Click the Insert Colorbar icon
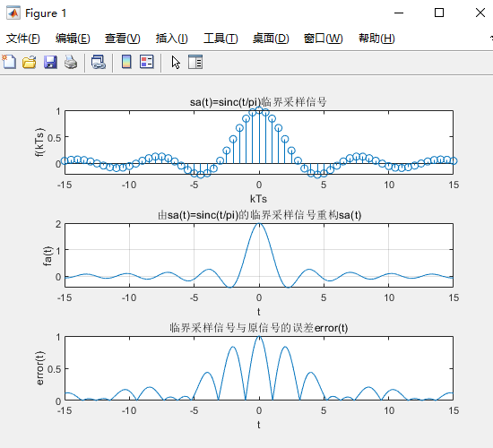This screenshot has height=448, width=493. [x=126, y=62]
